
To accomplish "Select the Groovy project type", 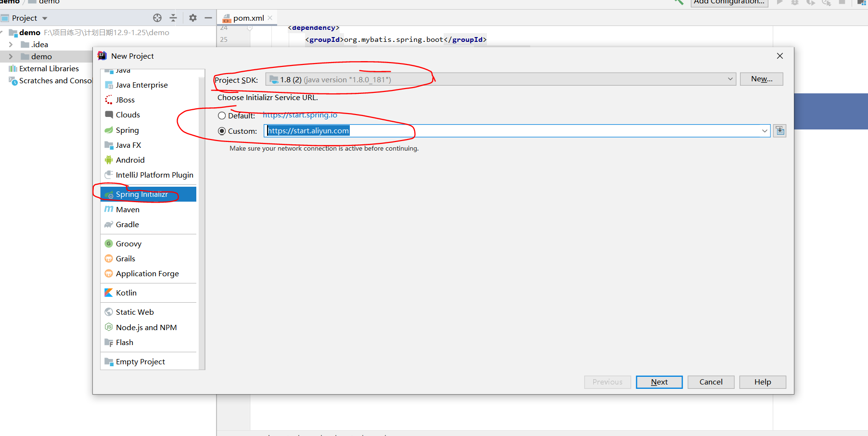I will [x=148, y=244].
